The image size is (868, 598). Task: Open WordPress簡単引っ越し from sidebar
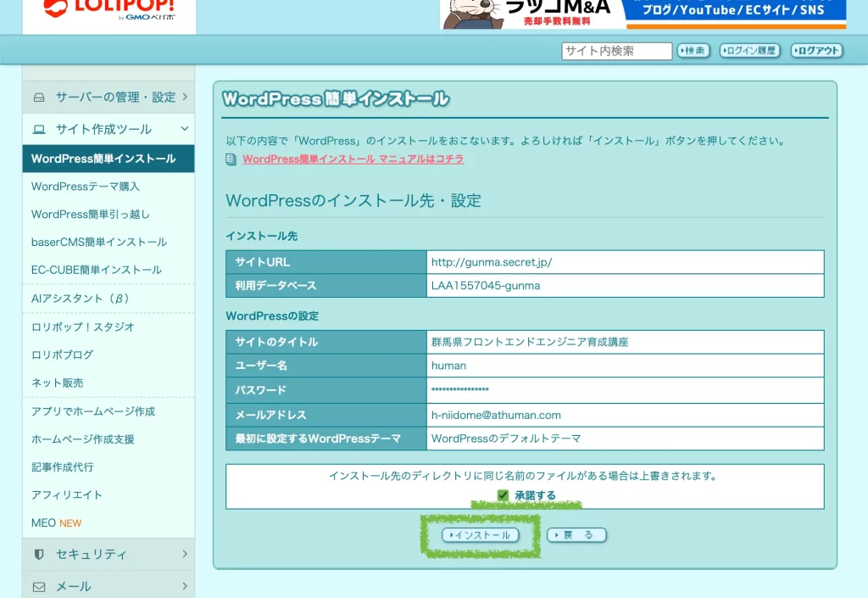[91, 215]
